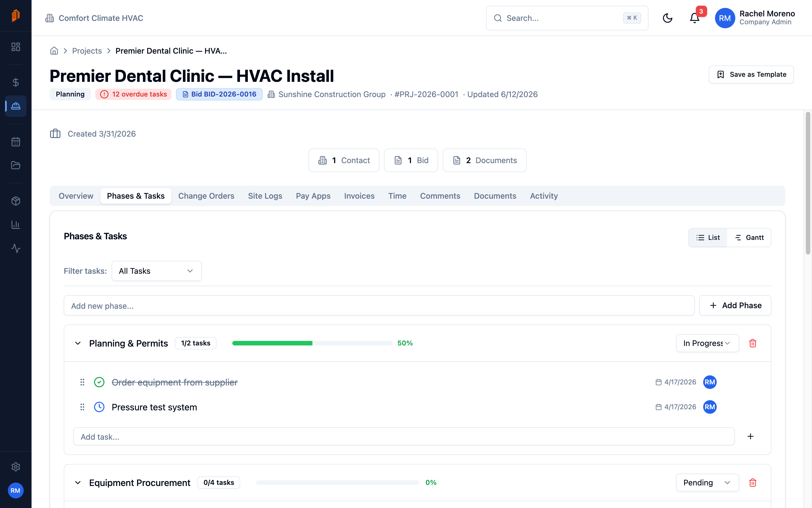Collapse the Equipment Procurement phase

point(78,483)
